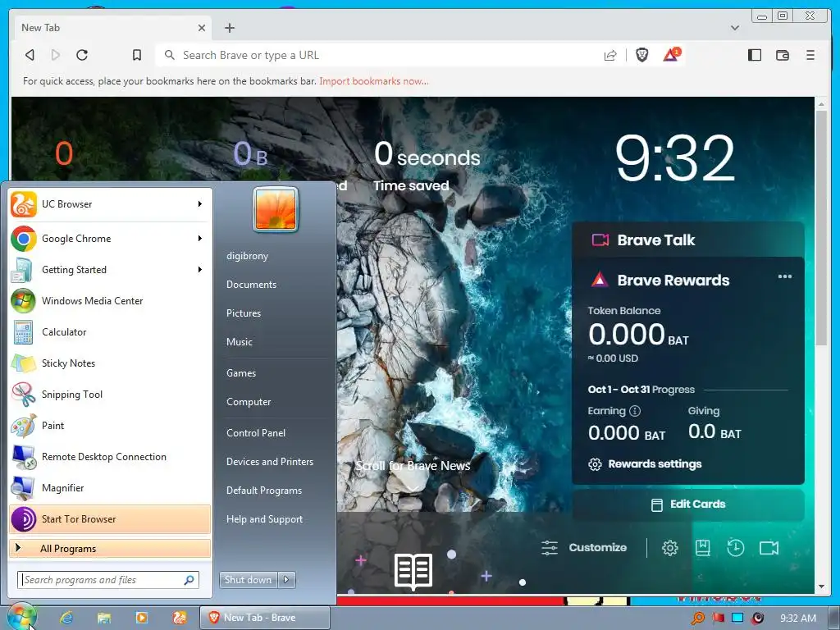This screenshot has height=630, width=840.
Task: Open Brave Talk camera icon in the footer
Action: [x=769, y=547]
